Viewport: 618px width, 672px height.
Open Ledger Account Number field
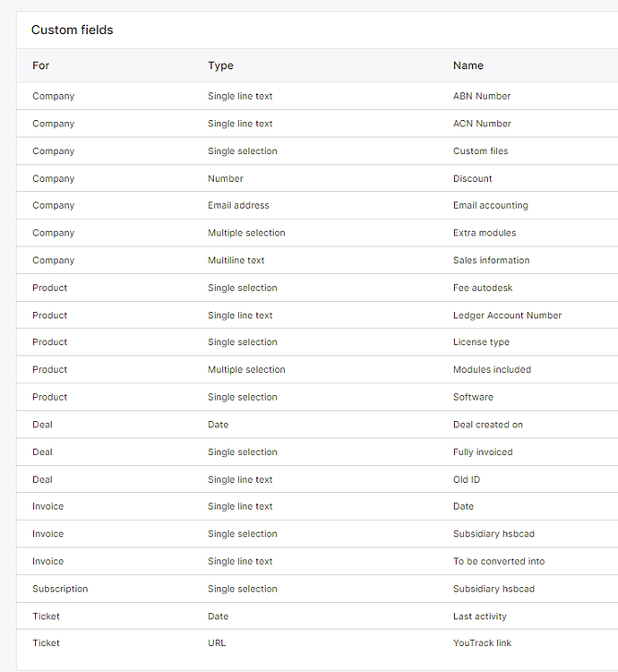317,315
